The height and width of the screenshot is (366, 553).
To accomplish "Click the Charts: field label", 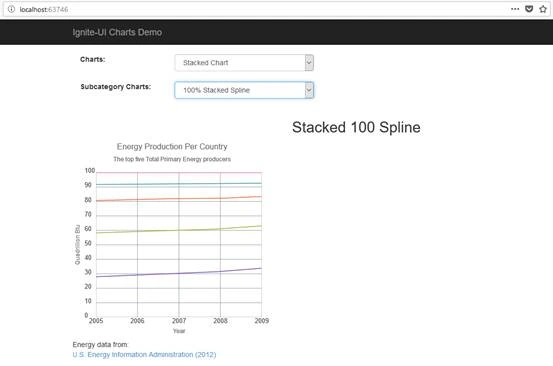I will 92,59.
